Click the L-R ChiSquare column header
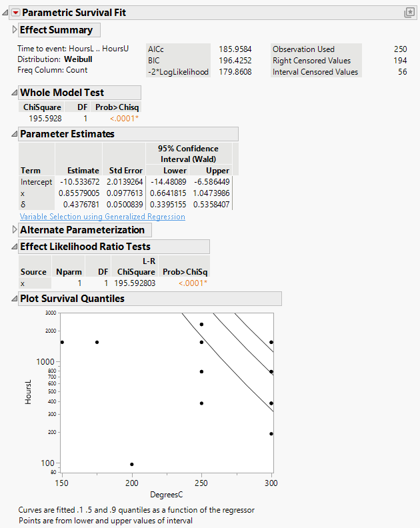The image size is (420, 528). tap(135, 268)
